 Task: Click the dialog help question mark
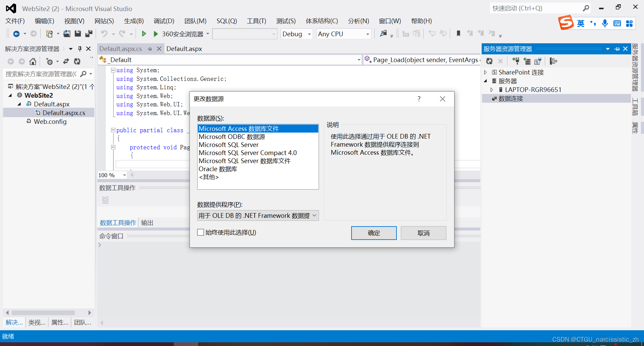coord(419,99)
